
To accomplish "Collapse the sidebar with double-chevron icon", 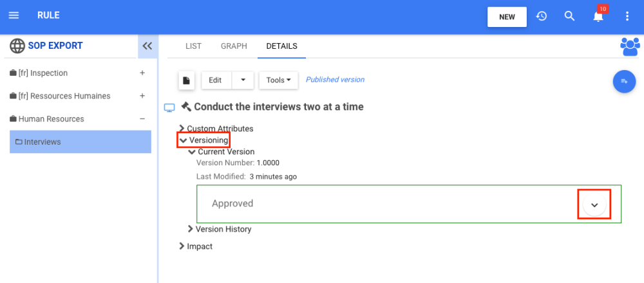I will tap(147, 46).
